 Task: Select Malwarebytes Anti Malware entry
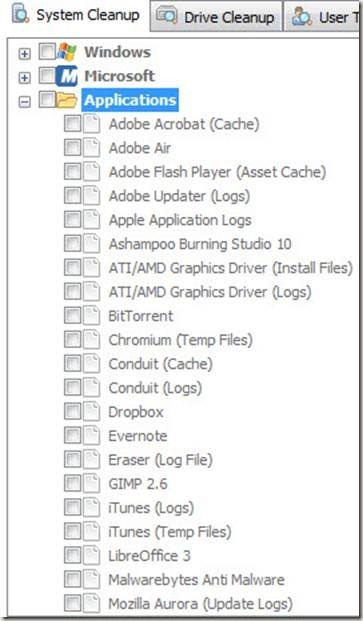point(196,580)
